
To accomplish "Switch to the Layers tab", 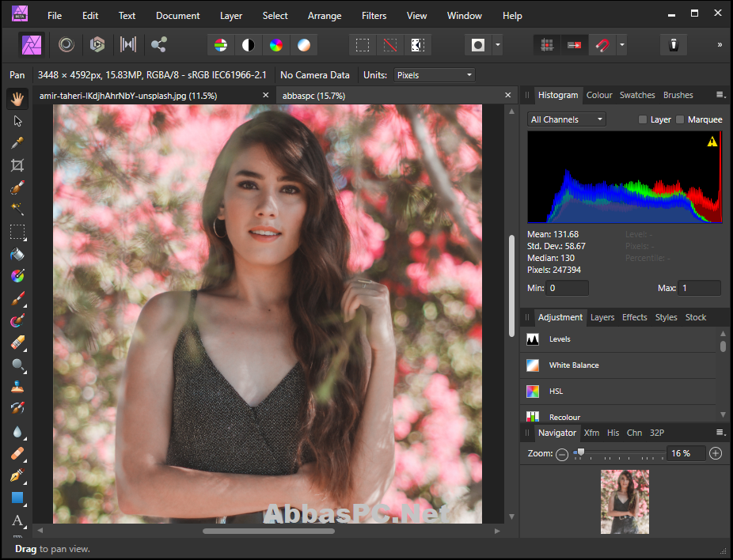I will 602,317.
